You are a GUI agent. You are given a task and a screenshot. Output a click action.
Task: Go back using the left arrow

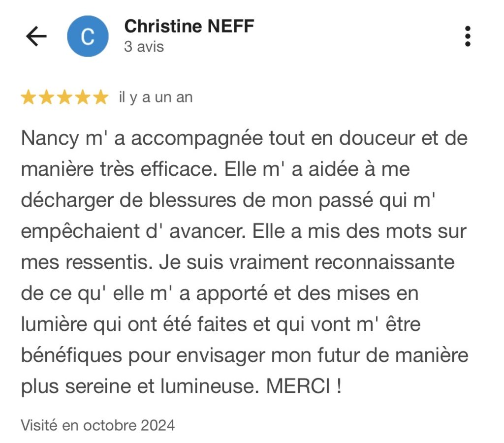pos(36,36)
